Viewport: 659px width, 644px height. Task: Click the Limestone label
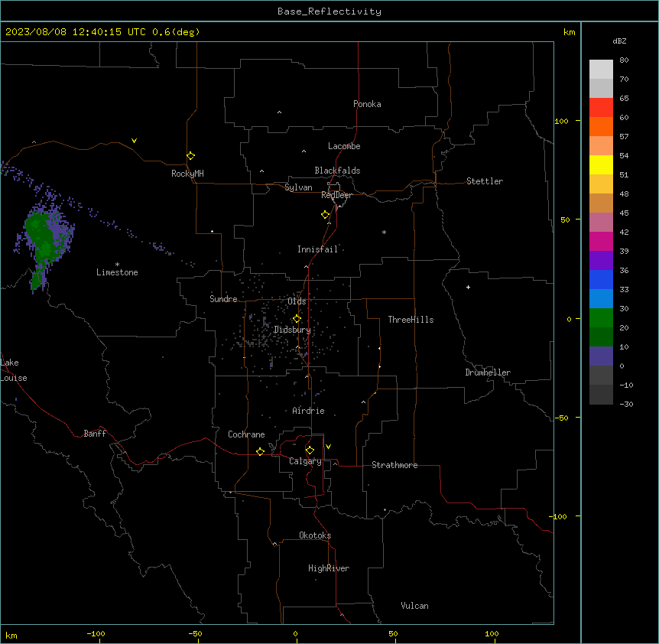(117, 272)
